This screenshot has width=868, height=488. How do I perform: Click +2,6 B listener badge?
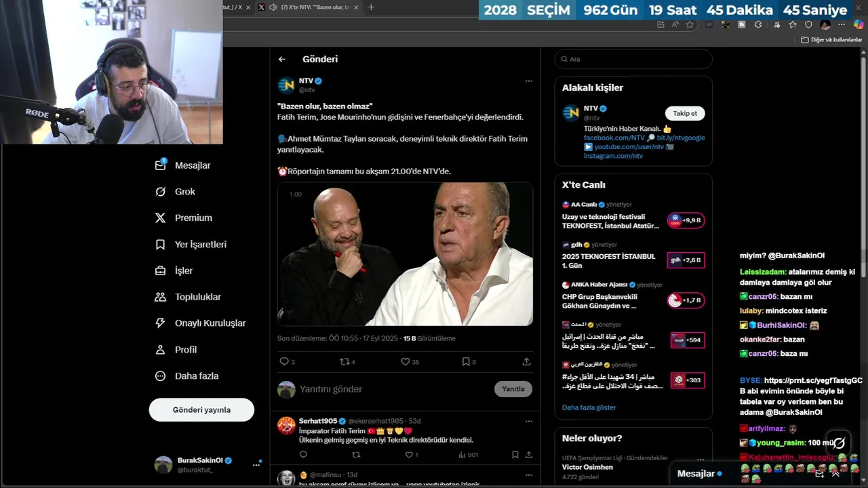(686, 260)
